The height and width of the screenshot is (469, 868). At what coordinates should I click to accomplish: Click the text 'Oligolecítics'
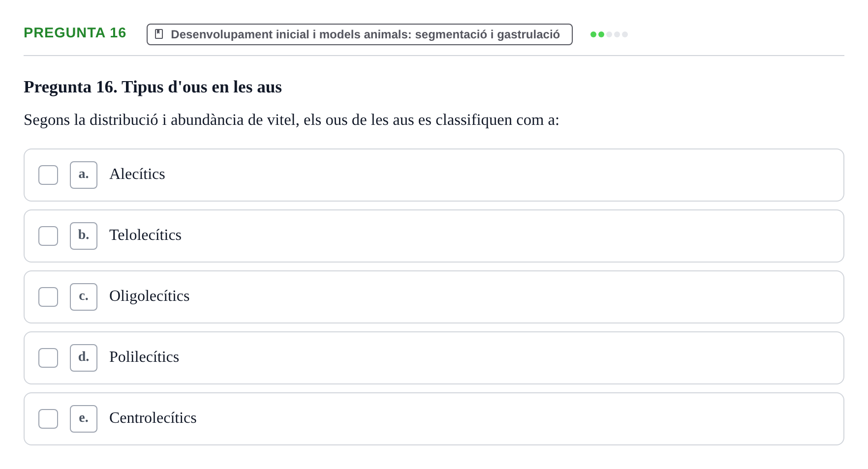tap(149, 296)
